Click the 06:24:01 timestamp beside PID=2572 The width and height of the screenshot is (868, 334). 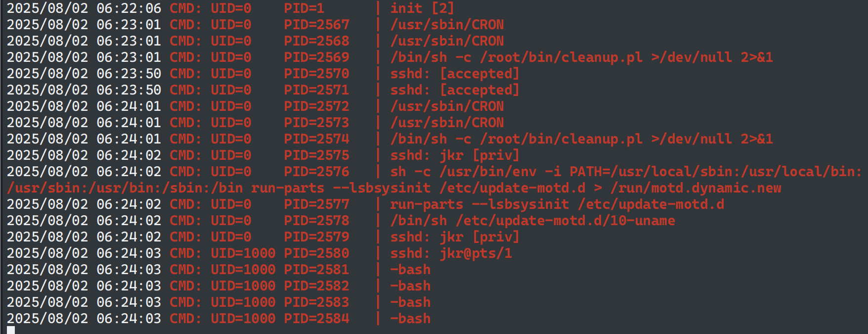point(129,106)
